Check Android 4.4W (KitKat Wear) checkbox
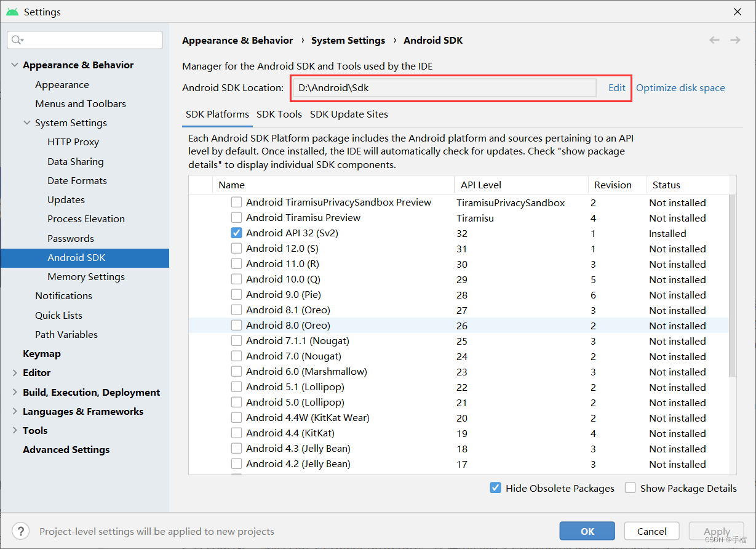Image resolution: width=756 pixels, height=549 pixels. (236, 417)
